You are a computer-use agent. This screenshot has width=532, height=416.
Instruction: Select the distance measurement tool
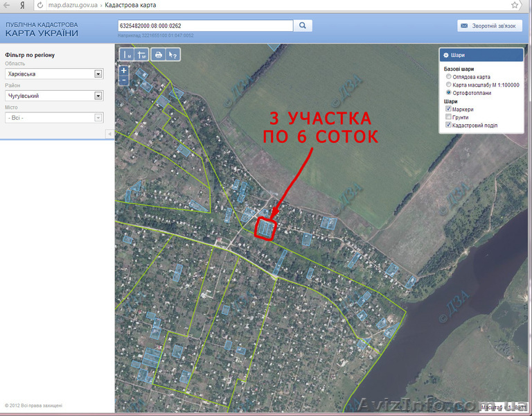point(128,54)
